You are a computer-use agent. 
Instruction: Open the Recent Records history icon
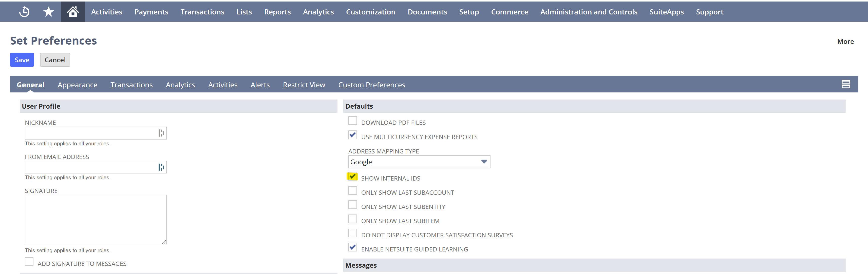(24, 12)
